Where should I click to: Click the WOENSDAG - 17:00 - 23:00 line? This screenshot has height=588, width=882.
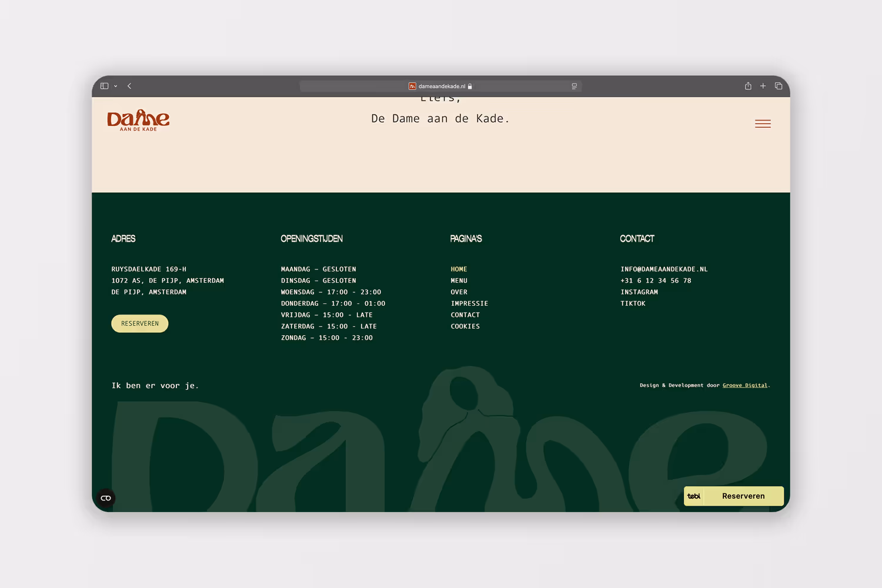[x=331, y=292]
